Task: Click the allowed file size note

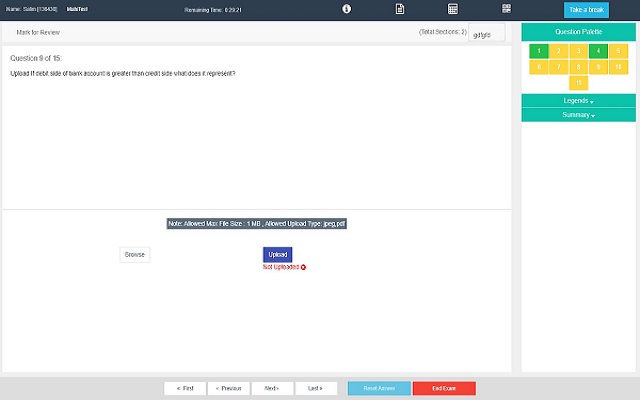Action: [x=257, y=224]
